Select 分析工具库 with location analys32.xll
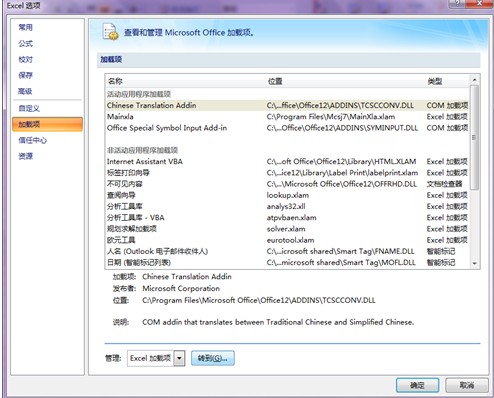Viewport: 494px width, 398px height. click(287, 206)
